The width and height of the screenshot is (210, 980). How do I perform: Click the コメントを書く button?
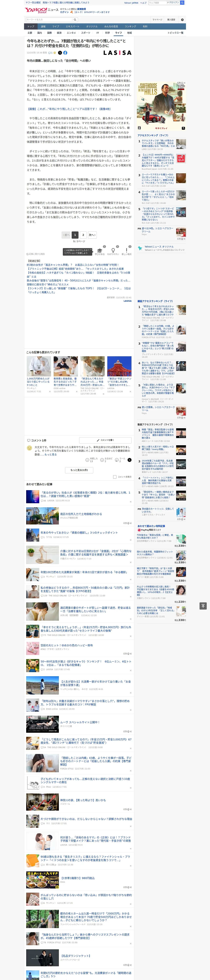pos(105,440)
